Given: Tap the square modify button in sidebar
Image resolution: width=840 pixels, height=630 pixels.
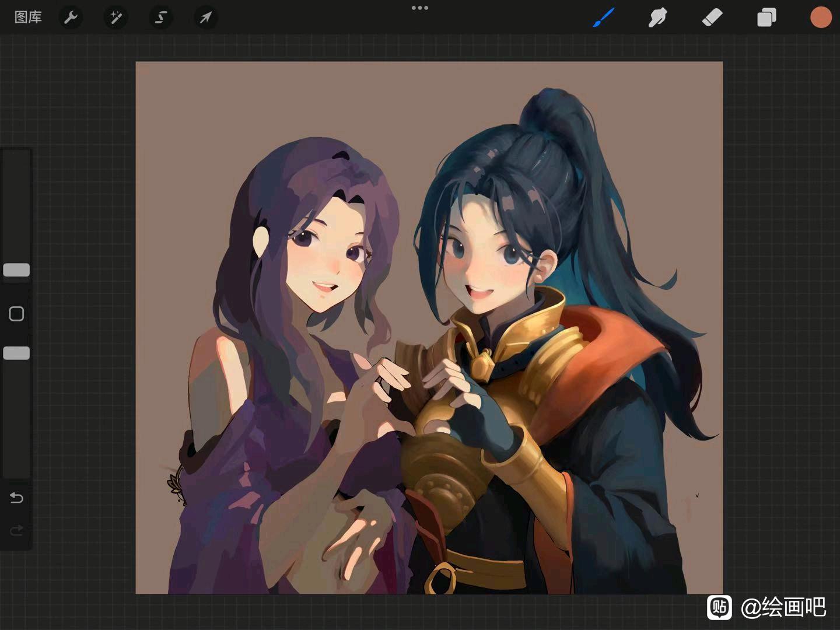Looking at the screenshot, I should [x=16, y=314].
